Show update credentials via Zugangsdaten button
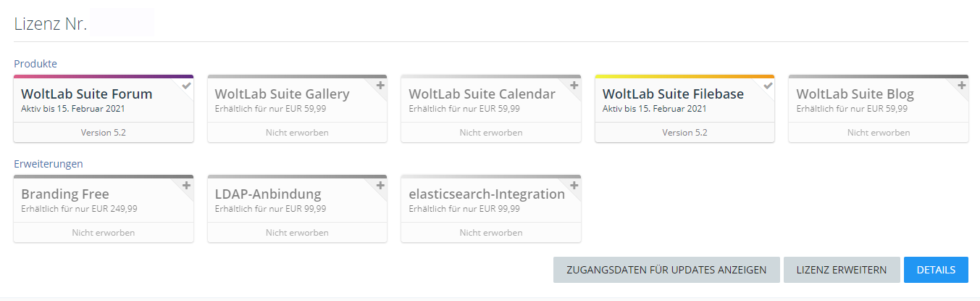The height and width of the screenshot is (301, 980). coord(666,270)
